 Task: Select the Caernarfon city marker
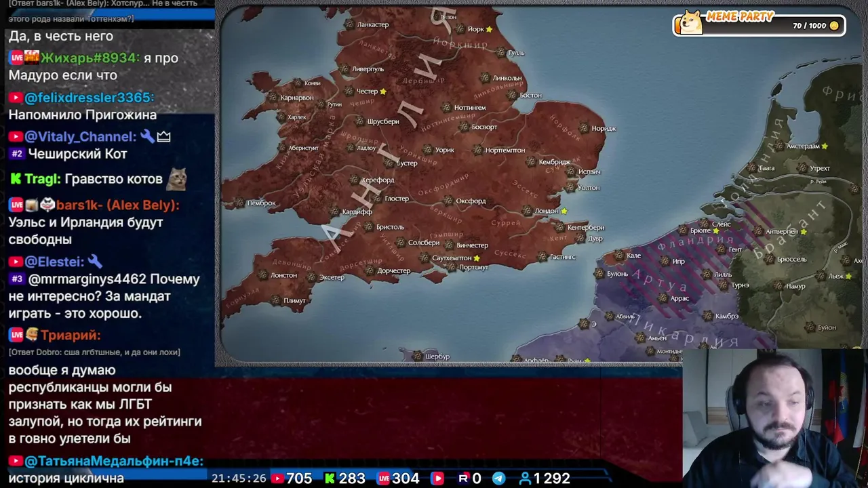pyautogui.click(x=273, y=98)
